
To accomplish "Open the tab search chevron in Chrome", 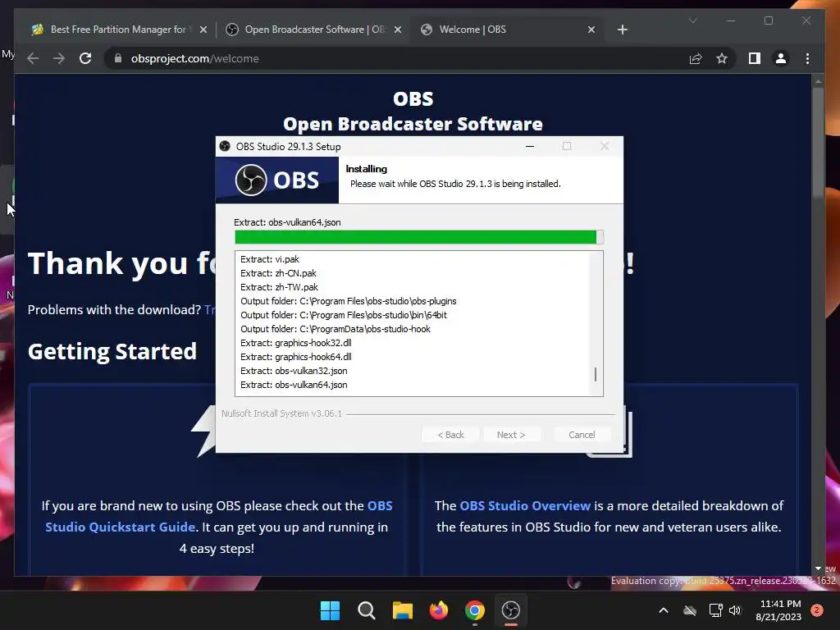I will coord(692,21).
